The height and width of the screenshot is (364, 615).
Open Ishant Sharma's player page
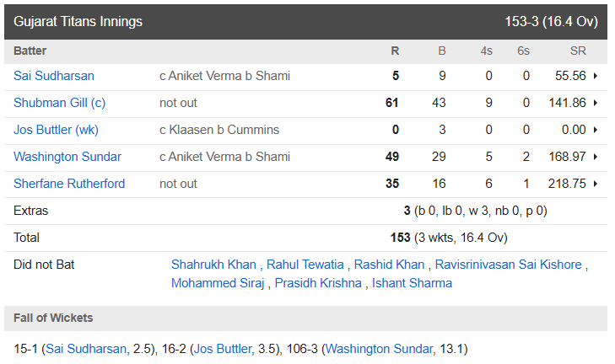click(413, 283)
